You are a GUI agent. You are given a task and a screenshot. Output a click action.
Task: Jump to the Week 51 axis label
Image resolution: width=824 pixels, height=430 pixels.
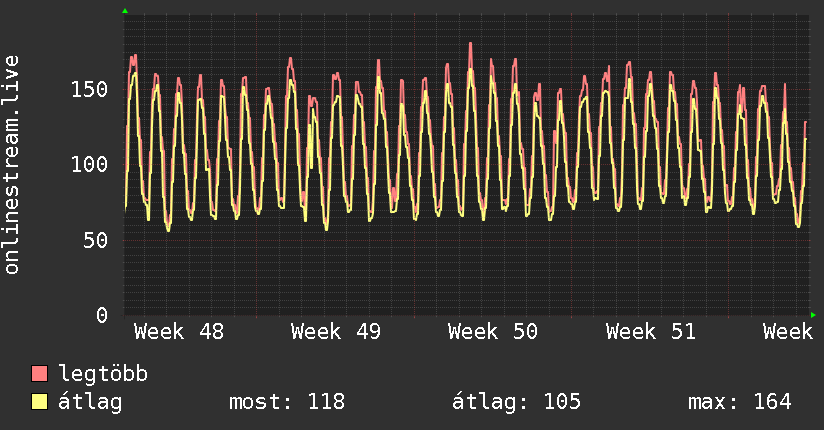[x=650, y=332]
